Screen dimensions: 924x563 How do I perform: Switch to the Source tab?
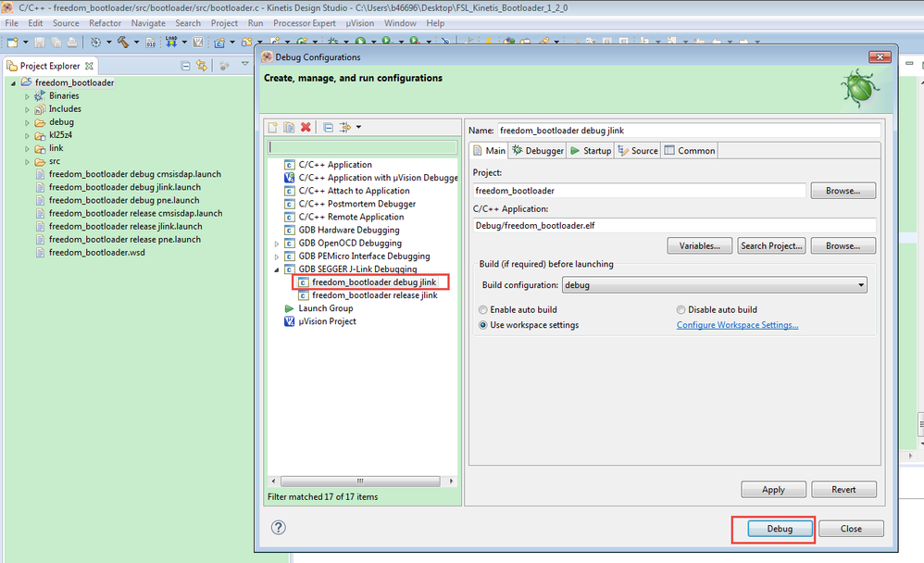coord(638,150)
